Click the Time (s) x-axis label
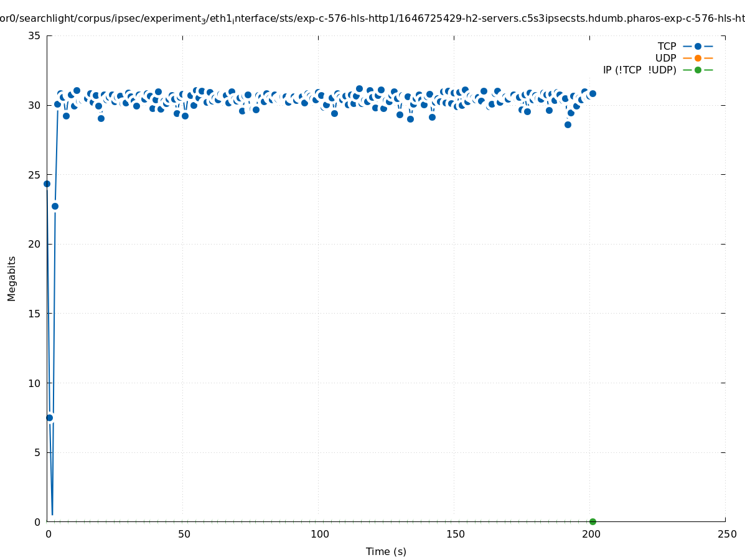Viewport: 745px width, 560px height. pos(386,551)
